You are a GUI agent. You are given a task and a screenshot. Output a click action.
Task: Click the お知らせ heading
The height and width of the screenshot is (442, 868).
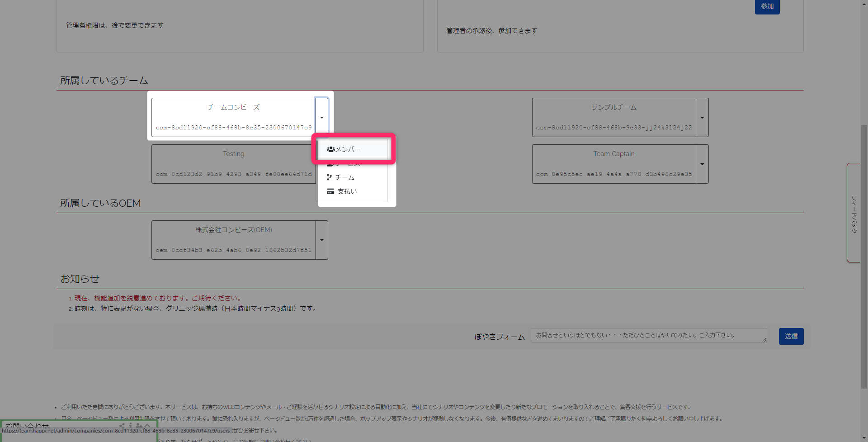(80, 279)
